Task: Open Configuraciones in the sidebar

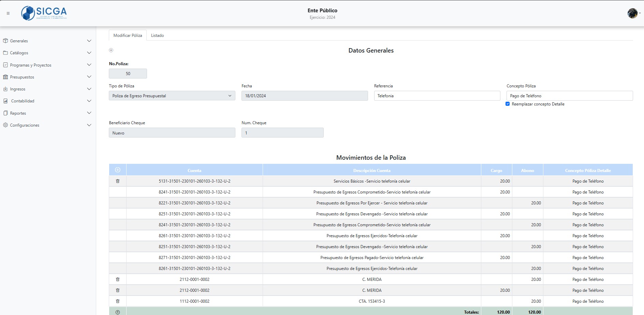Action: (47, 125)
